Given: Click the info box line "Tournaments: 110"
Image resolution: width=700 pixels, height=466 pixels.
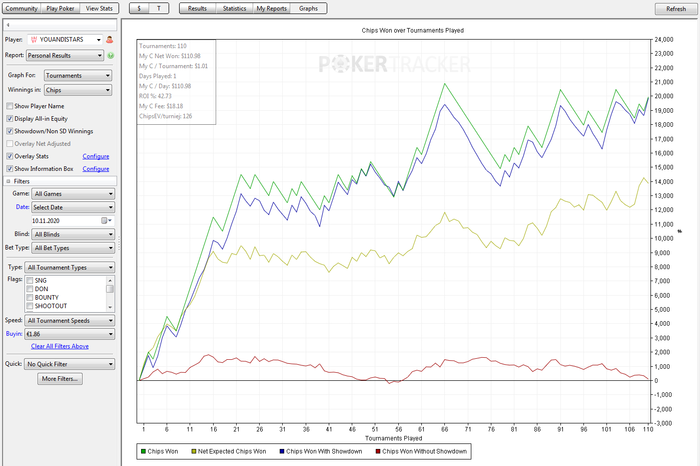Looking at the screenshot, I should pyautogui.click(x=163, y=46).
